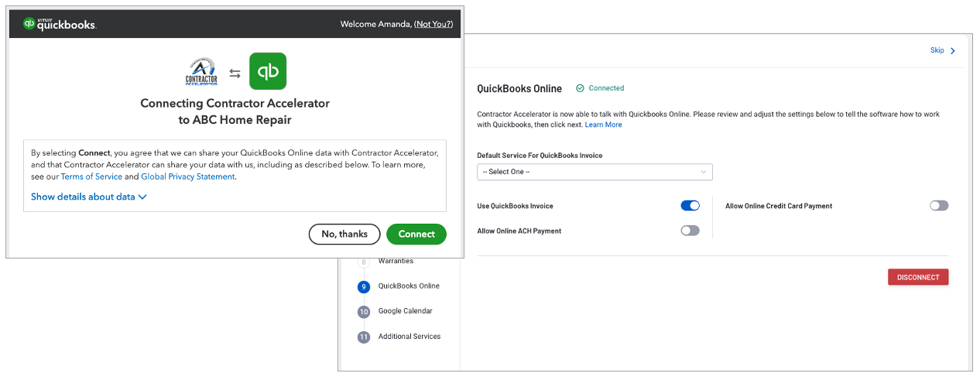Screen dimensions: 980x380
Task: Click the Skip arrow chevron
Action: pos(953,51)
